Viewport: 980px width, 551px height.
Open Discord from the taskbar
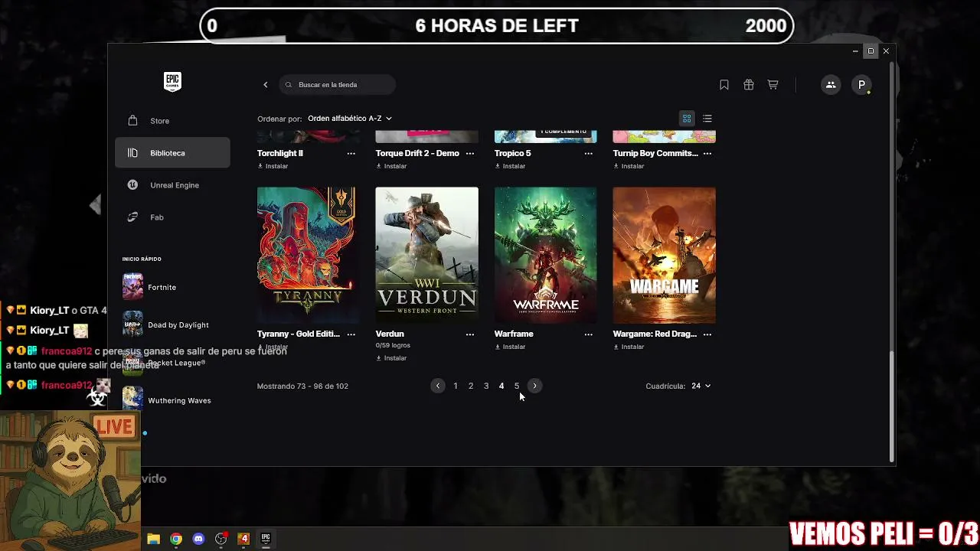point(199,539)
